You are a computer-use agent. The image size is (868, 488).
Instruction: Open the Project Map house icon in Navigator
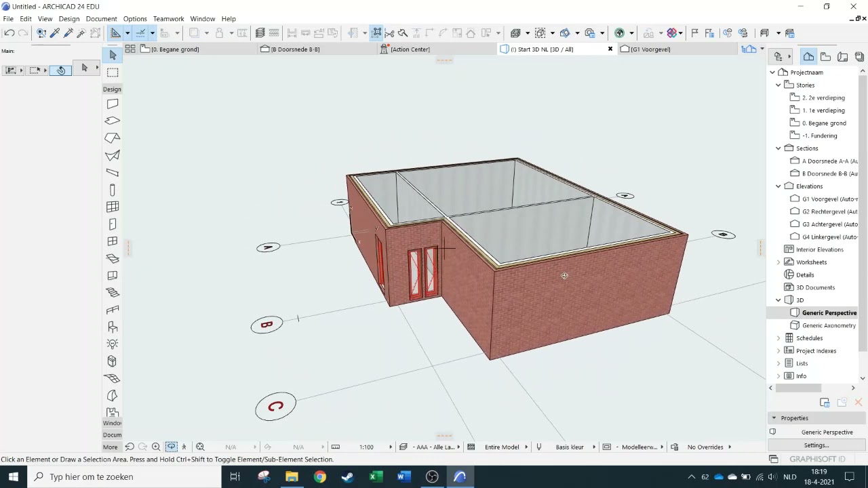tap(808, 57)
